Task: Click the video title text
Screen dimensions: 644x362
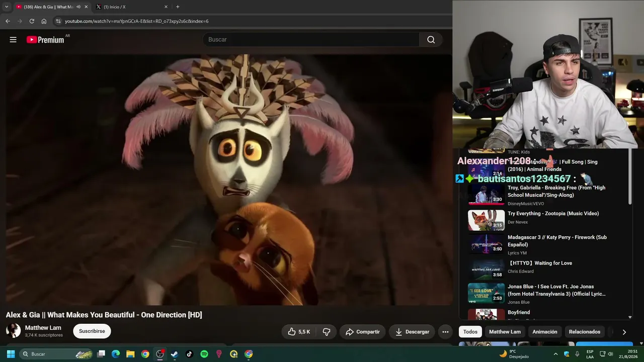Action: (104, 315)
